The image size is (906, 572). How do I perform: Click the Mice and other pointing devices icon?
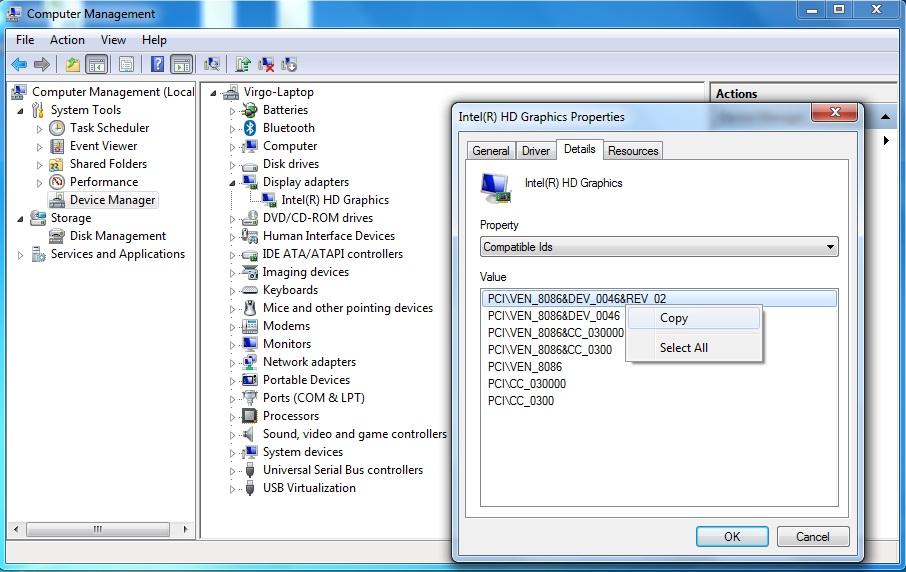pos(250,308)
